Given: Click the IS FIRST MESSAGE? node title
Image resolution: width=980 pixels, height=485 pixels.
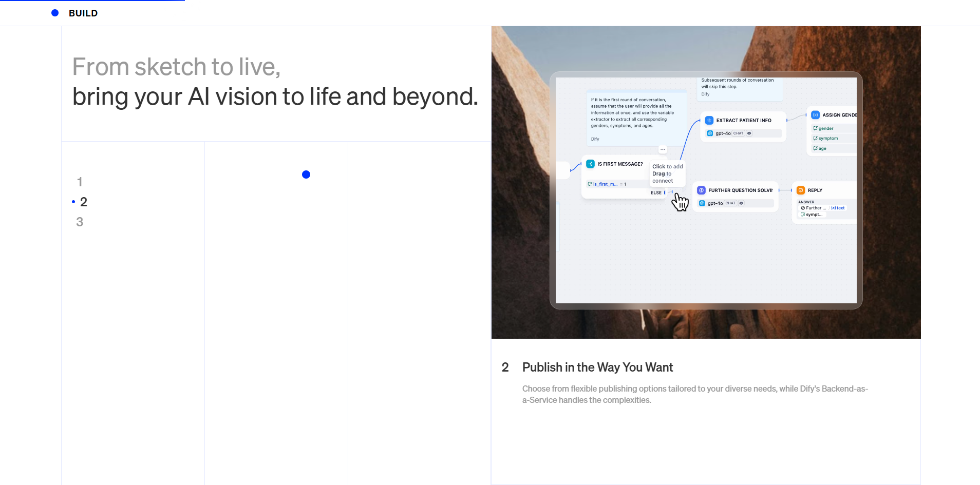Looking at the screenshot, I should click(x=620, y=164).
